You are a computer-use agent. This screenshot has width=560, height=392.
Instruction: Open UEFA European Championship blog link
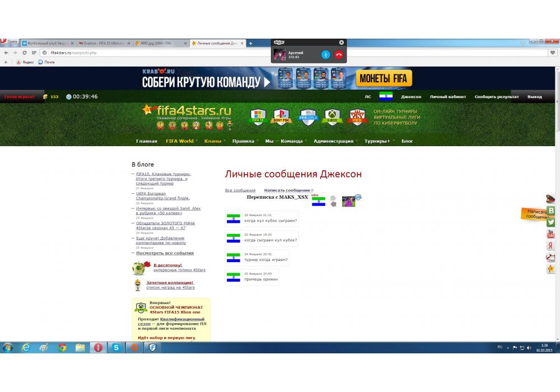162,195
